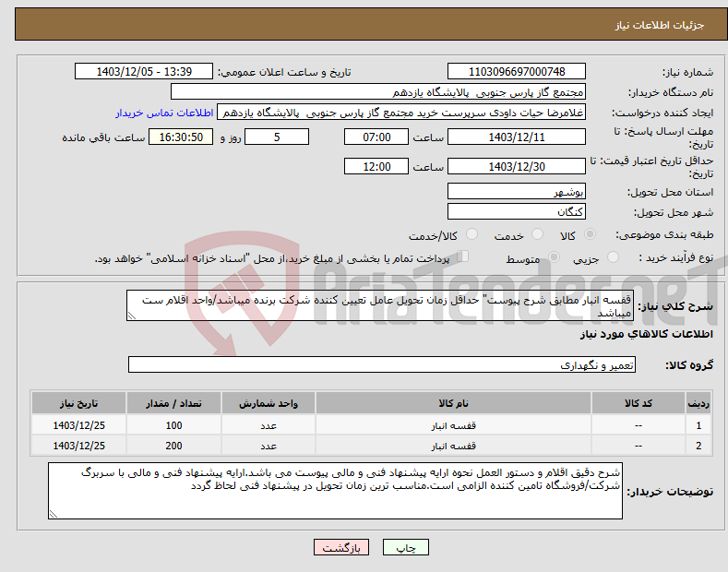Click the واحد شمارش column header
This screenshot has width=728, height=572.
pos(269,403)
